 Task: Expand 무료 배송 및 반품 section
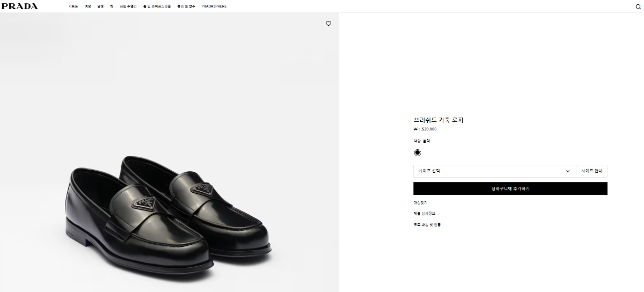click(427, 225)
